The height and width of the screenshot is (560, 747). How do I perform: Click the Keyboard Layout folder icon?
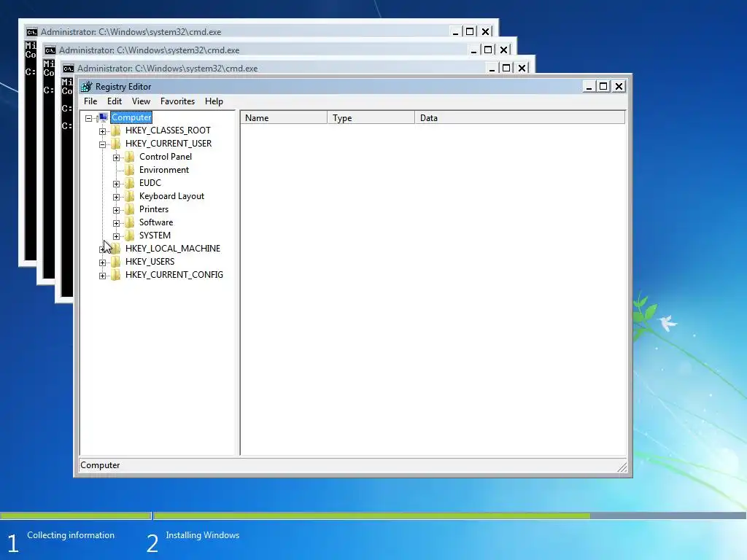[x=130, y=196]
